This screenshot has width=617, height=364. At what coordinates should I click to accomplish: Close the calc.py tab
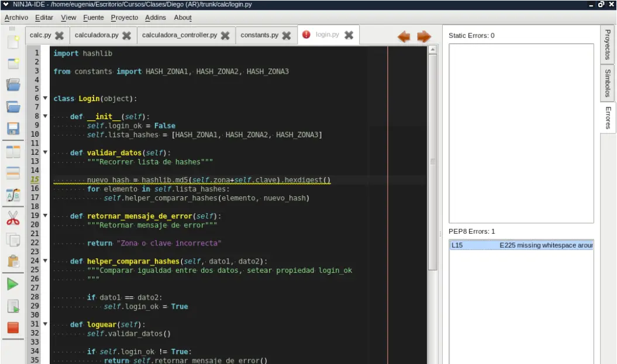coord(60,36)
